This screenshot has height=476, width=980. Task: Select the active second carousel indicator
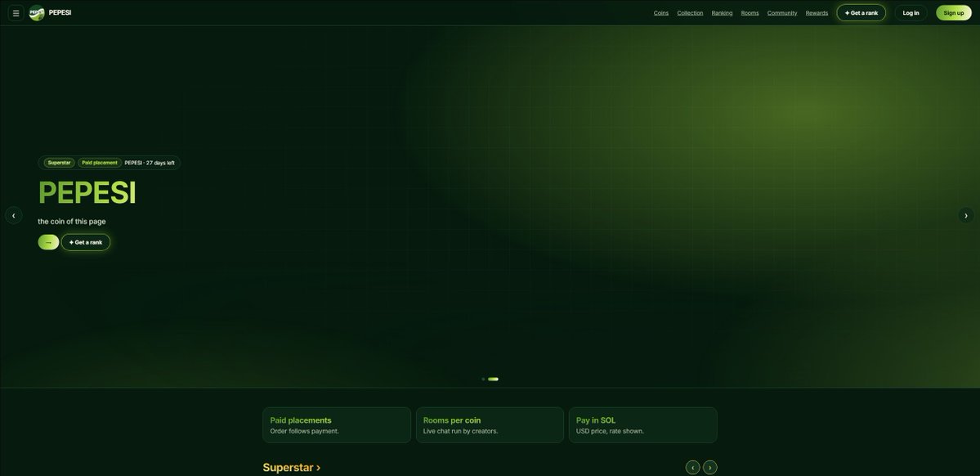[493, 379]
